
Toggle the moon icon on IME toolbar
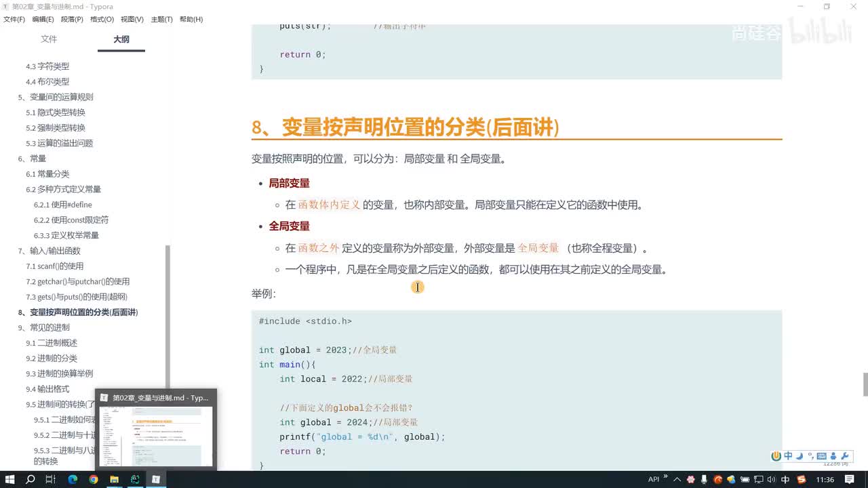pos(800,456)
